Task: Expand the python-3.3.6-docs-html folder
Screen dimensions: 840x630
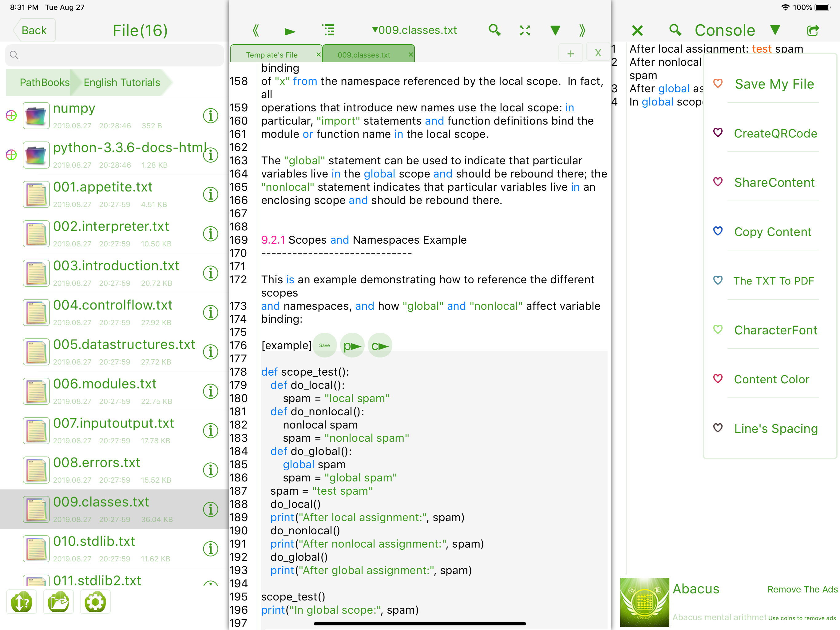Action: pos(11,155)
